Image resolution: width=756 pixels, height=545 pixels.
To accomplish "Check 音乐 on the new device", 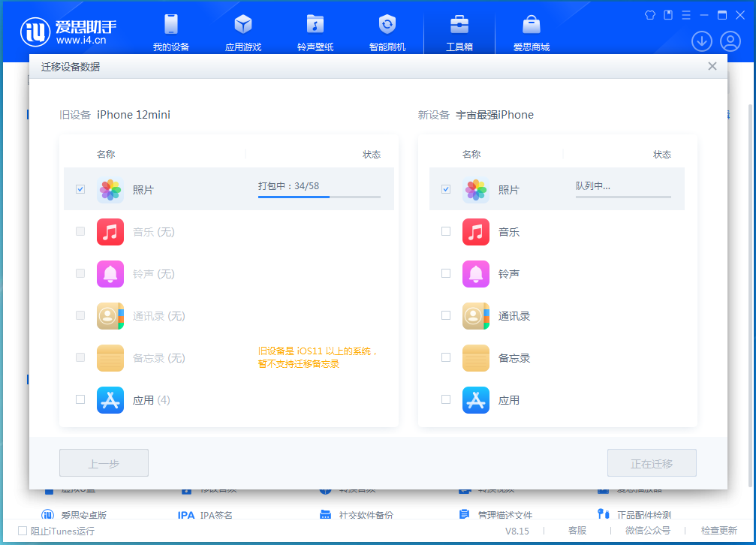I will pos(446,231).
